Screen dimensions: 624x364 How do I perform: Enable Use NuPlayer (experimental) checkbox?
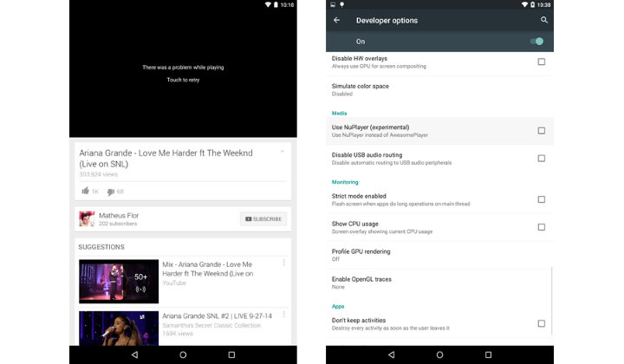click(541, 131)
